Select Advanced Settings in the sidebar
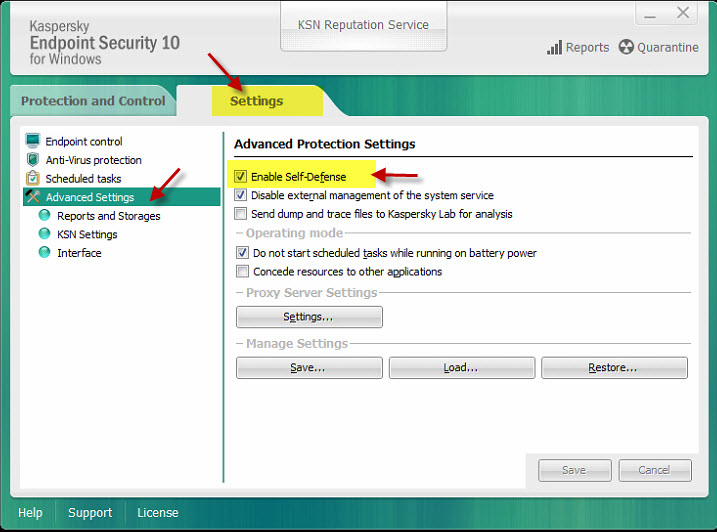Viewport: 717px width, 532px height. [122, 197]
